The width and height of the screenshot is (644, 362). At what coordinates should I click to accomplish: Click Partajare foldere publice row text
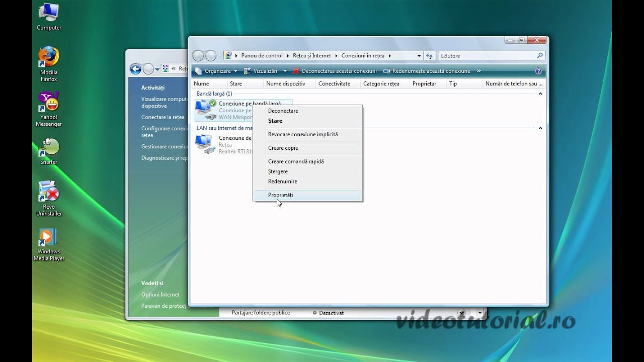261,313
